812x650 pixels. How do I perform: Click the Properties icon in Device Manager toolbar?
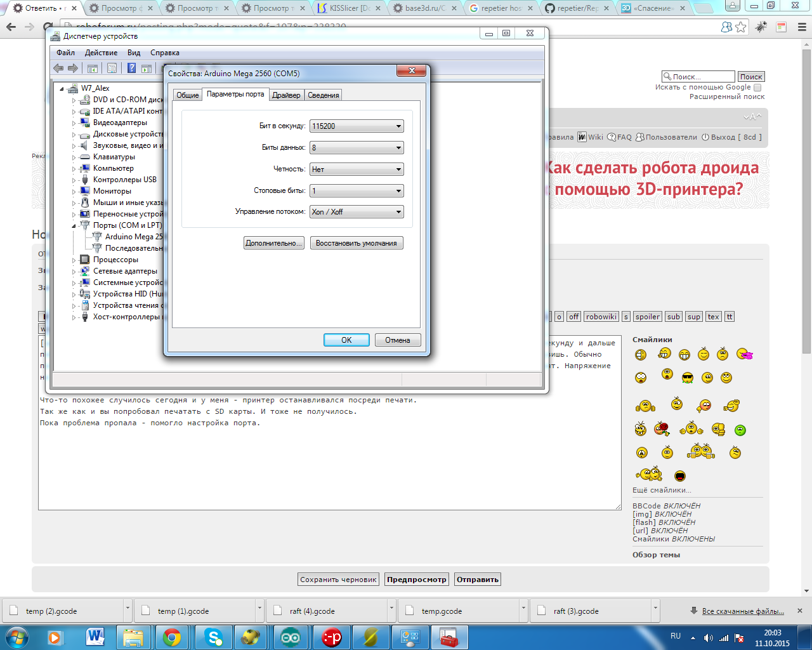click(112, 69)
